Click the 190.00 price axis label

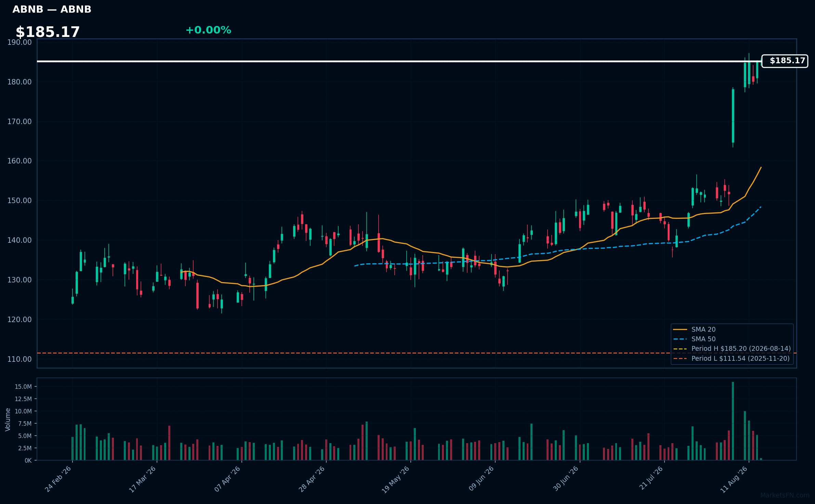point(19,42)
